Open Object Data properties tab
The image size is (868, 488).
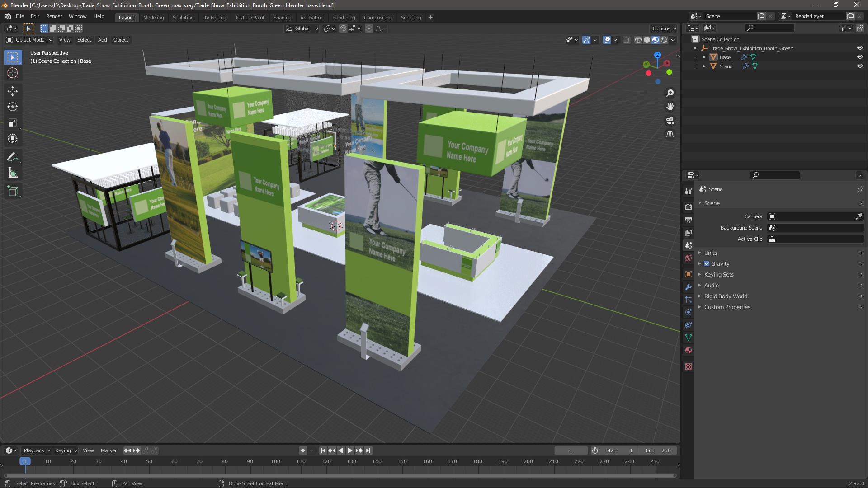tap(689, 338)
